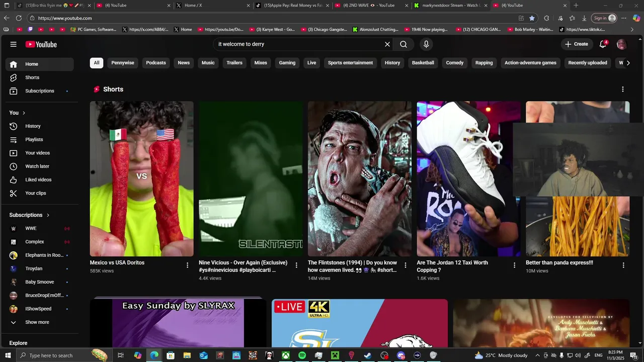
Task: Open options for The Flintstones short
Action: point(406,265)
